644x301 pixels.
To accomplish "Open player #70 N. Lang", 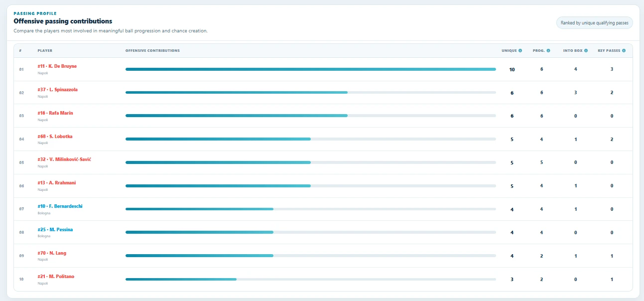I will 51,253.
